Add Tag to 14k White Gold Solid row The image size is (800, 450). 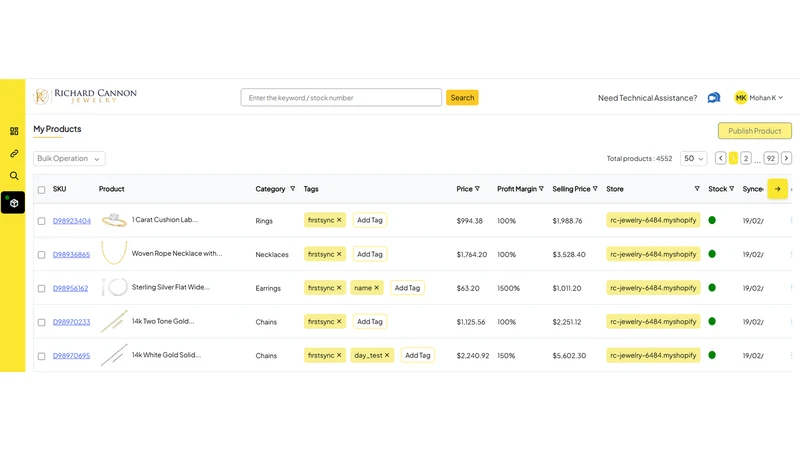tap(417, 355)
